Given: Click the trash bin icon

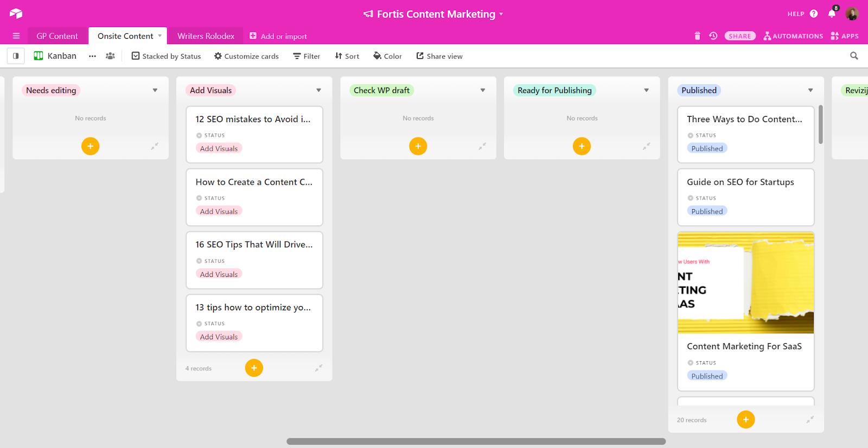Looking at the screenshot, I should coord(697,36).
